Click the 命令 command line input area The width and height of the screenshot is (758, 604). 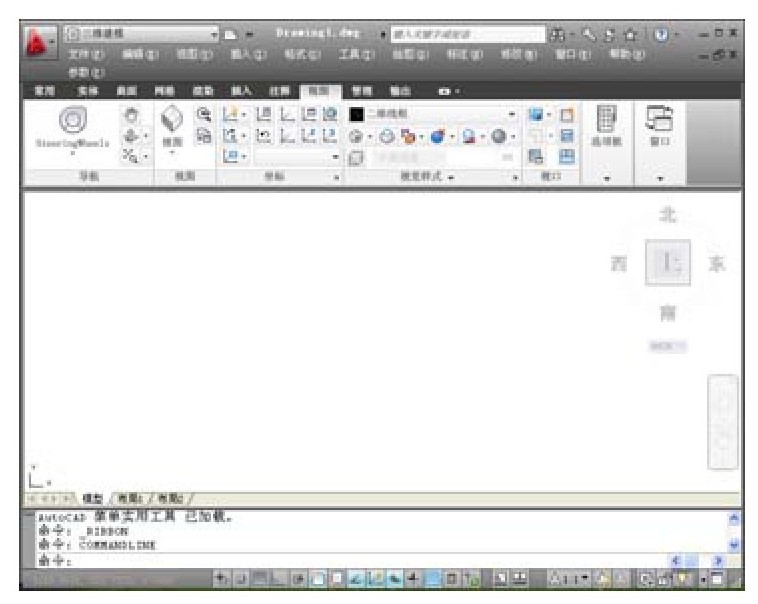353,560
